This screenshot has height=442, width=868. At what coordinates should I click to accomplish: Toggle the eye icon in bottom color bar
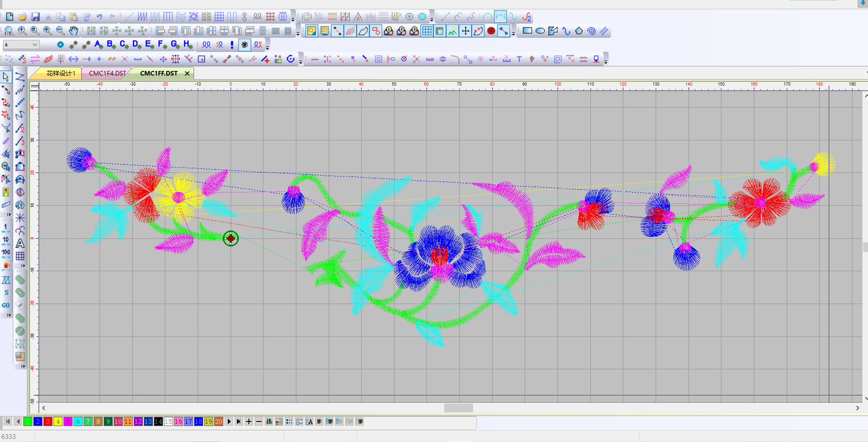point(319,422)
